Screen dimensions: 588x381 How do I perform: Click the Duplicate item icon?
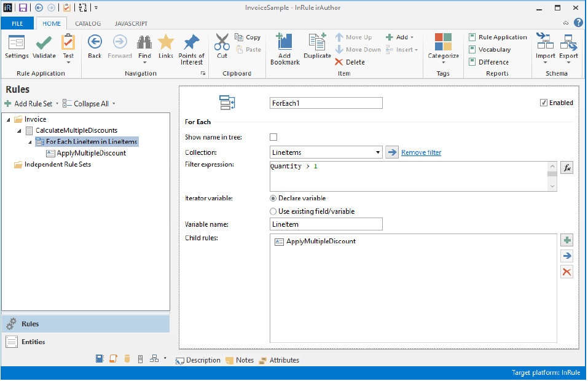click(317, 43)
